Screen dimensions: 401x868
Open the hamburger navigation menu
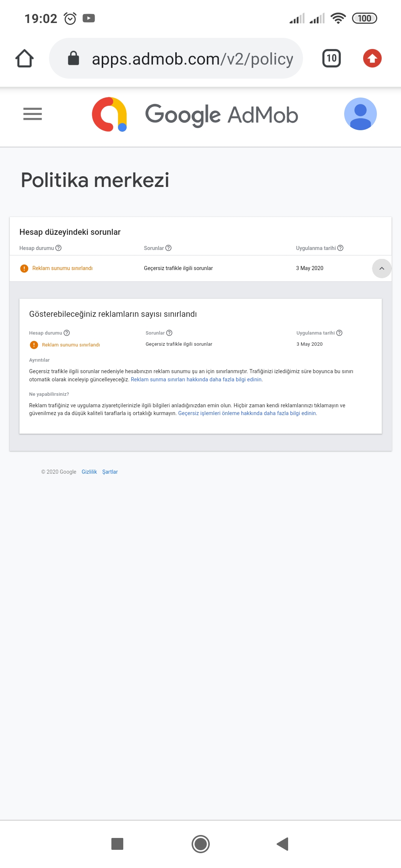point(32,114)
